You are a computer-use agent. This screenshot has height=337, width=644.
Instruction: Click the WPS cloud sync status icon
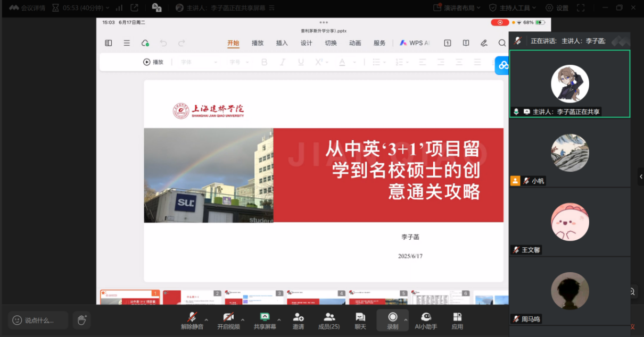point(145,43)
